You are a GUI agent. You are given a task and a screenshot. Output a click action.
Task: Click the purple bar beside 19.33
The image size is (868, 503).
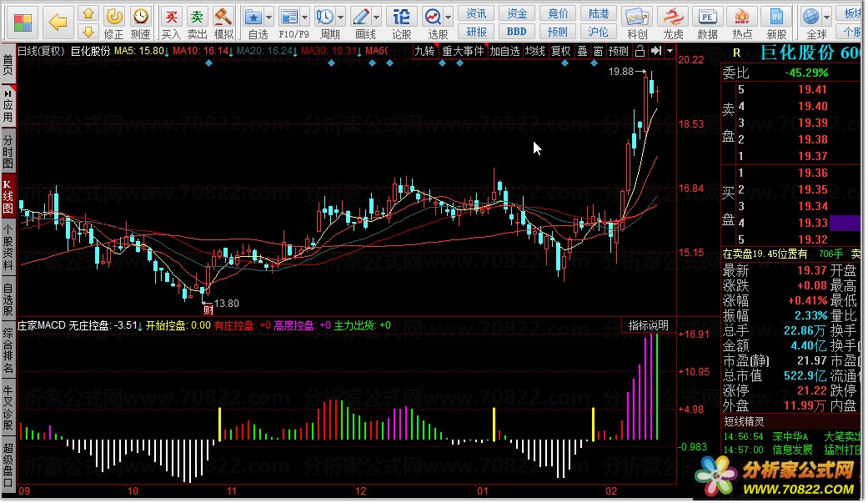[x=845, y=223]
